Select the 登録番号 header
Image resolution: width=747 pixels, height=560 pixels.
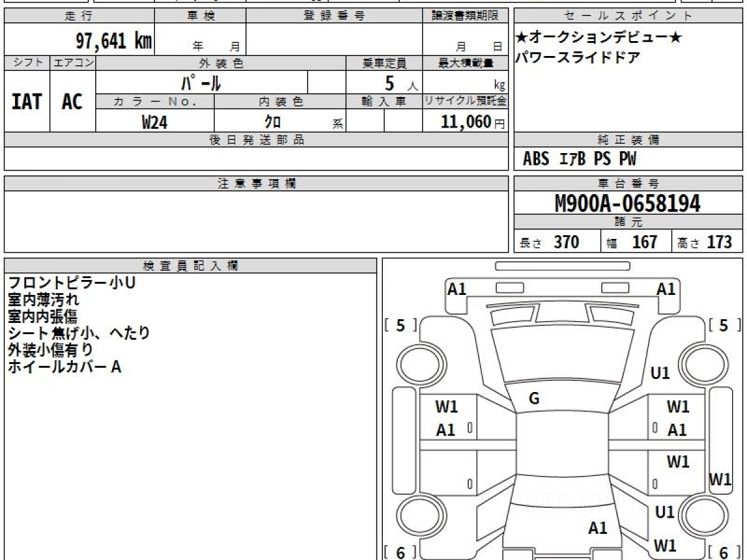pyautogui.click(x=334, y=16)
